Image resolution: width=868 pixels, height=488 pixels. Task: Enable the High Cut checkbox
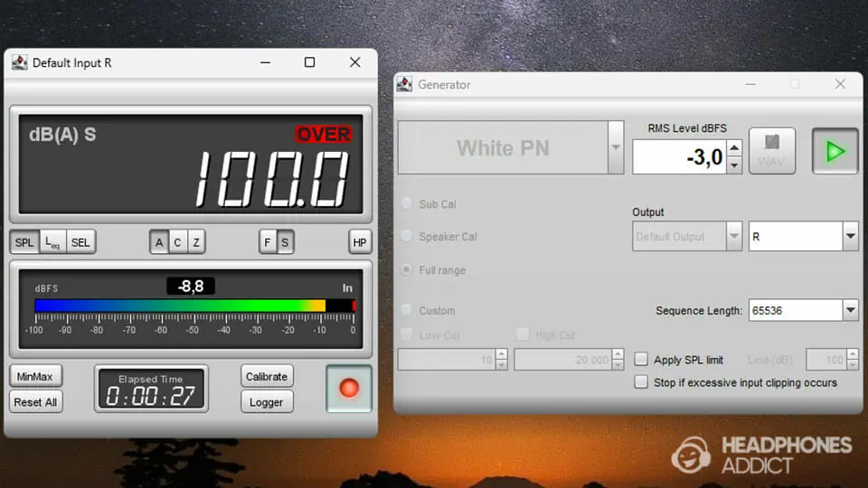coord(523,334)
